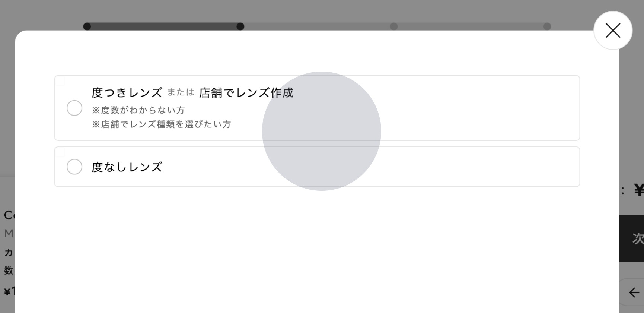Click the 度つきレンズ option title
Screen dimensions: 644x313
point(127,92)
